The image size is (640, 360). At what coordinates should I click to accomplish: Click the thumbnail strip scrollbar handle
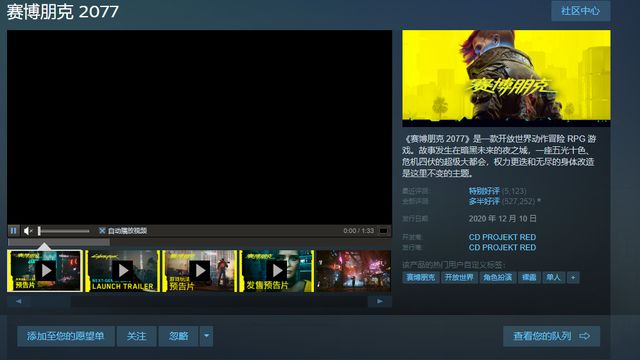(51, 302)
